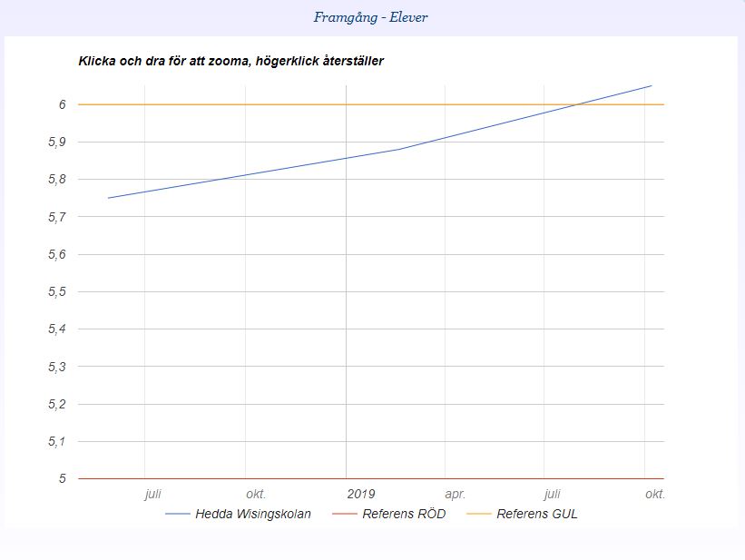
Task: Click the Framgång - Elever title
Action: coord(370,17)
